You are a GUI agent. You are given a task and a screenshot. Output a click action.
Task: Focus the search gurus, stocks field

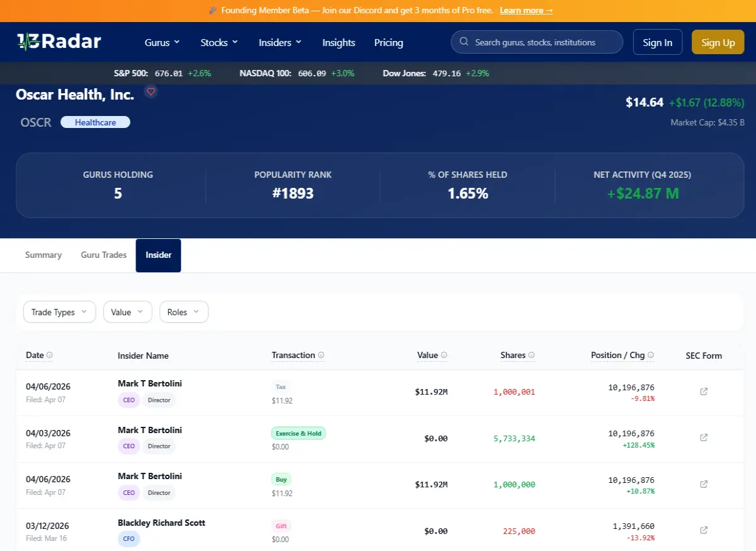(x=537, y=42)
